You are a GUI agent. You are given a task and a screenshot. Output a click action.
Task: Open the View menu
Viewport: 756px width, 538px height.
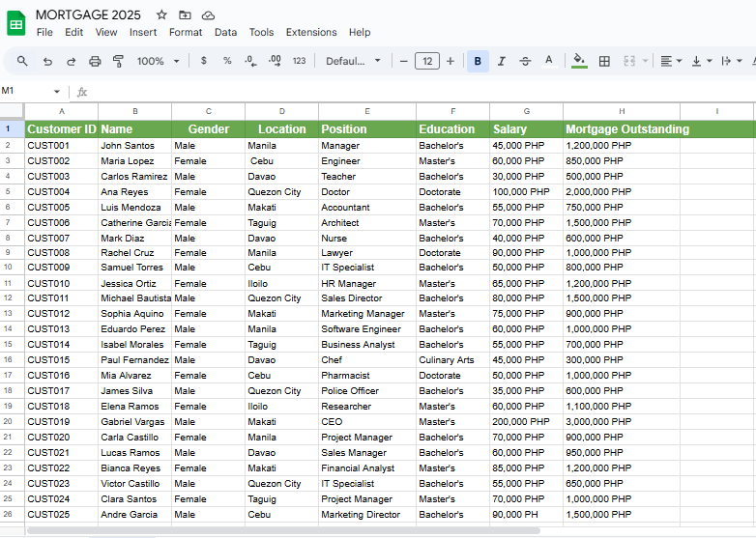coord(106,32)
